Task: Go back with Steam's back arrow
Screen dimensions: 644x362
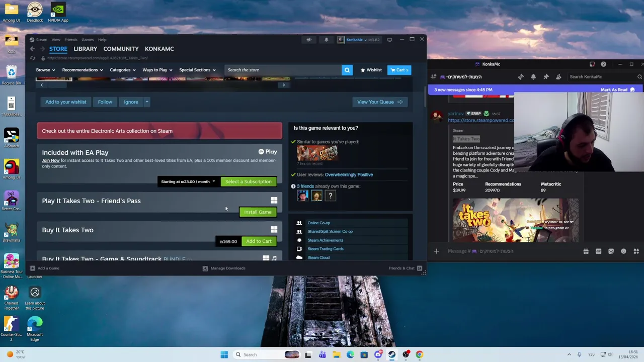Action: (32, 49)
